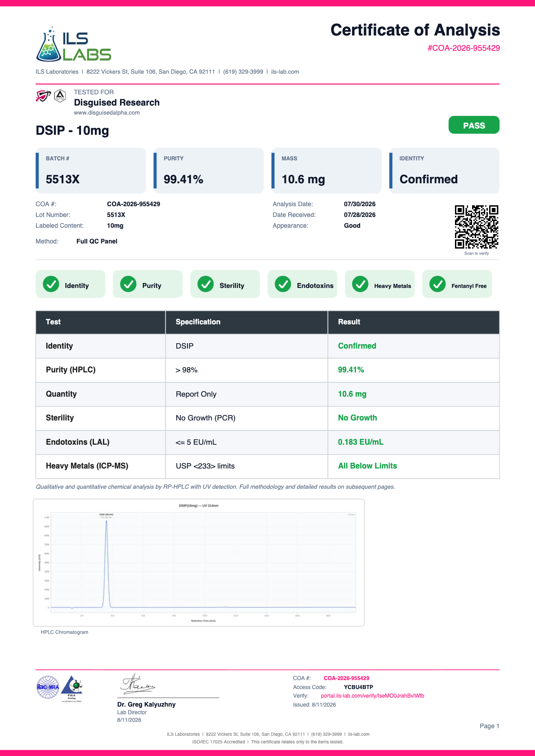Click the green checkmark beside Sterility
Image resolution: width=535 pixels, height=756 pixels.
[x=205, y=284]
